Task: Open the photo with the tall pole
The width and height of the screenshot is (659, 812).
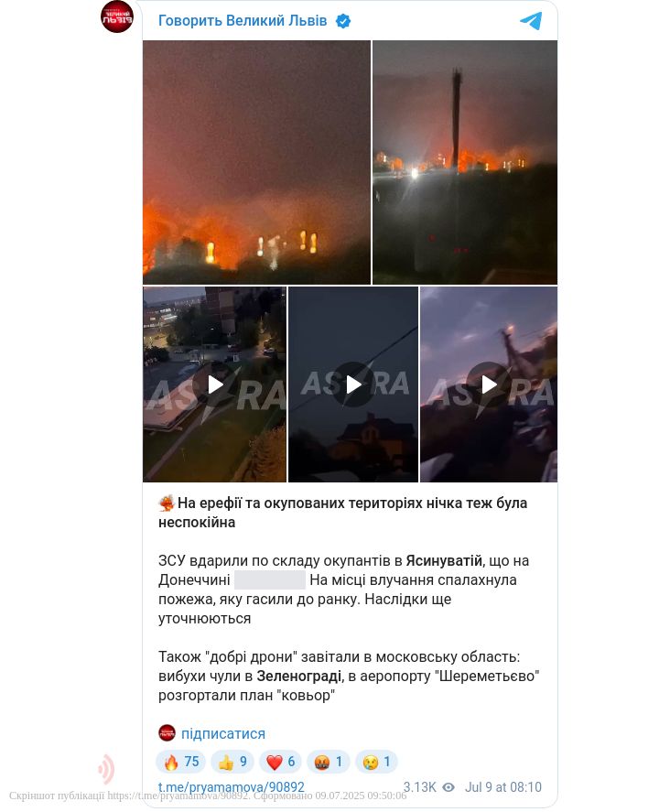Action: (465, 163)
